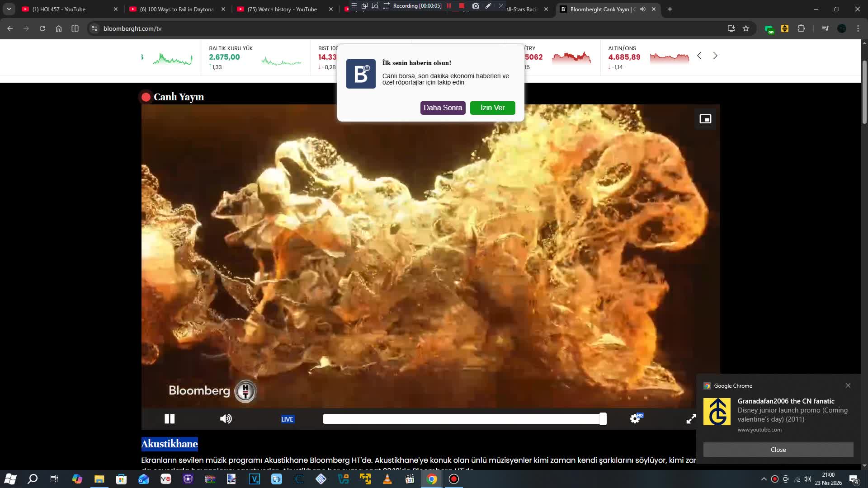The width and height of the screenshot is (868, 488).
Task: Switch to the Watch history YouTube tab
Action: (281, 9)
